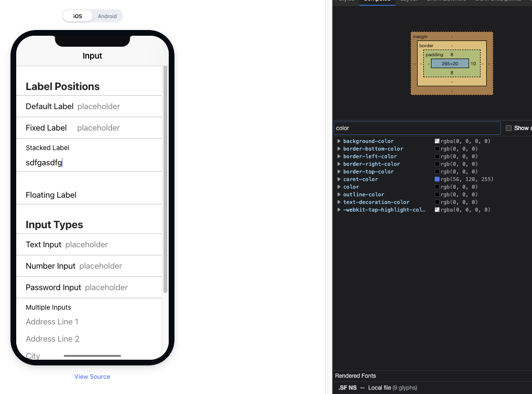This screenshot has width=532, height=394.
Task: Click the phone preview scrollbar
Action: [165, 179]
